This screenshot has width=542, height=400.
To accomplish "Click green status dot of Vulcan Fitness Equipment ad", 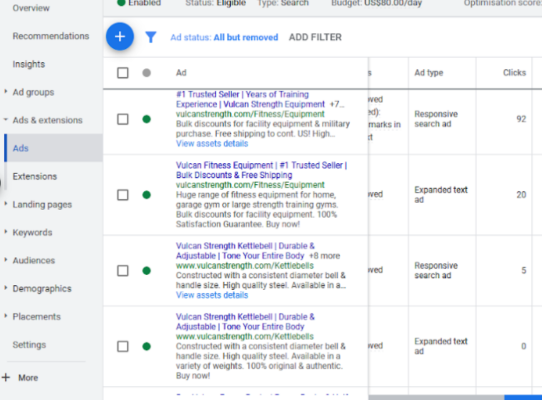I will [147, 195].
